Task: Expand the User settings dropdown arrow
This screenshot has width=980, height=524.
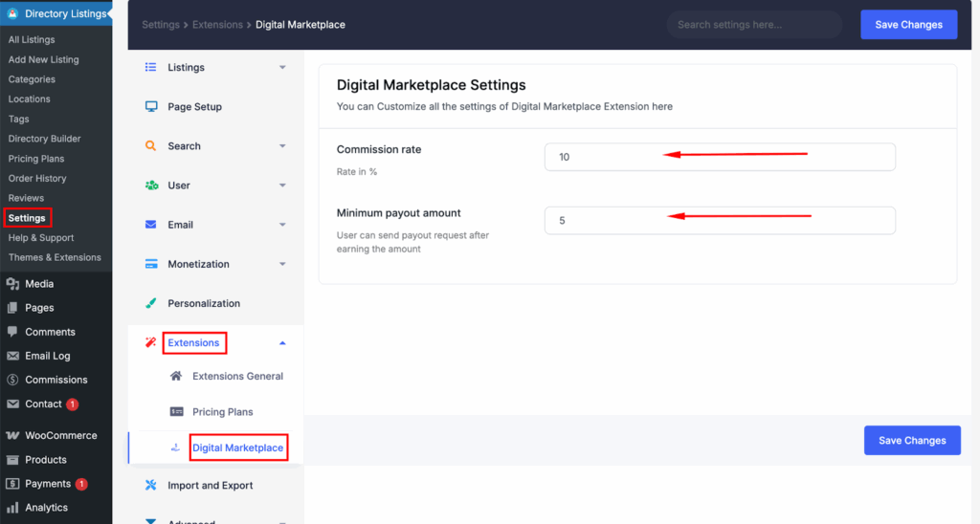Action: [x=282, y=186]
